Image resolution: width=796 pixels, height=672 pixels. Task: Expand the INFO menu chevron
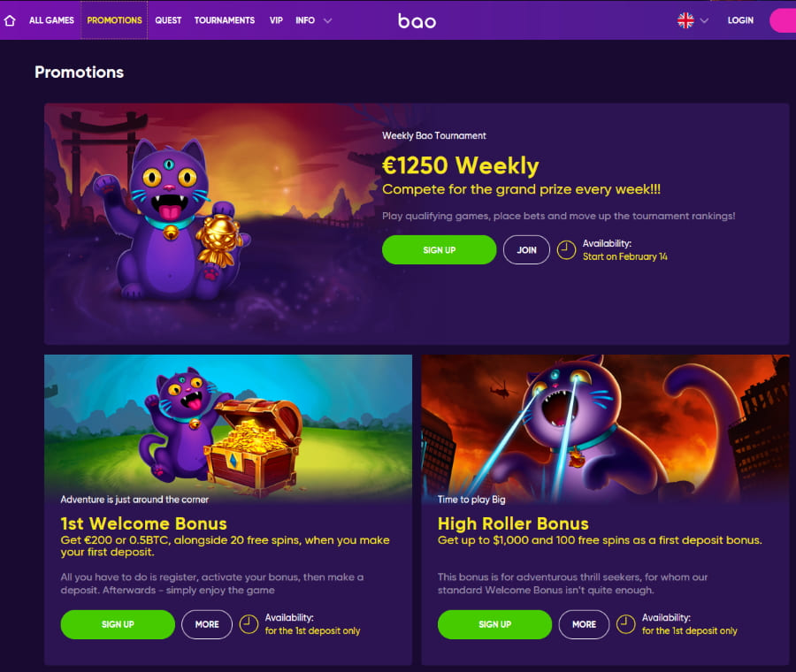tap(327, 21)
